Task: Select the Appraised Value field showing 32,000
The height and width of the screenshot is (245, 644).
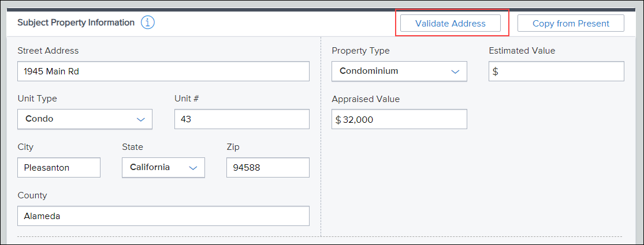Action: click(399, 119)
